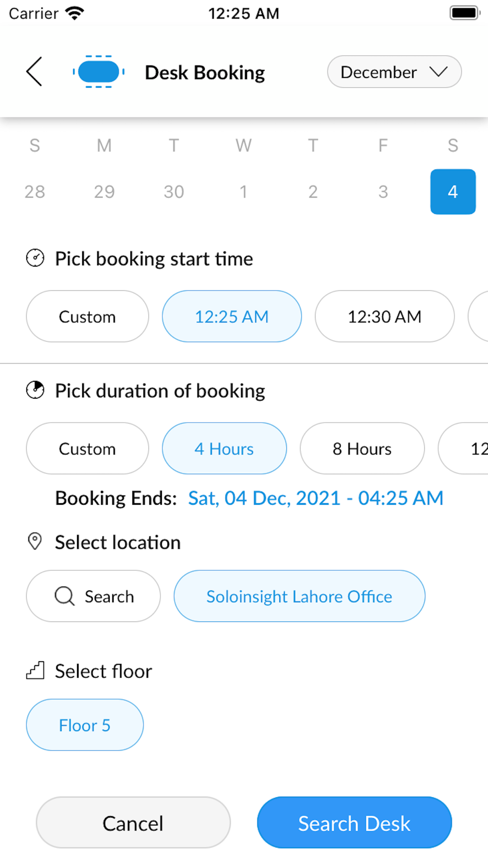Select day 4 in the calendar
The image size is (488, 868).
pos(453,191)
